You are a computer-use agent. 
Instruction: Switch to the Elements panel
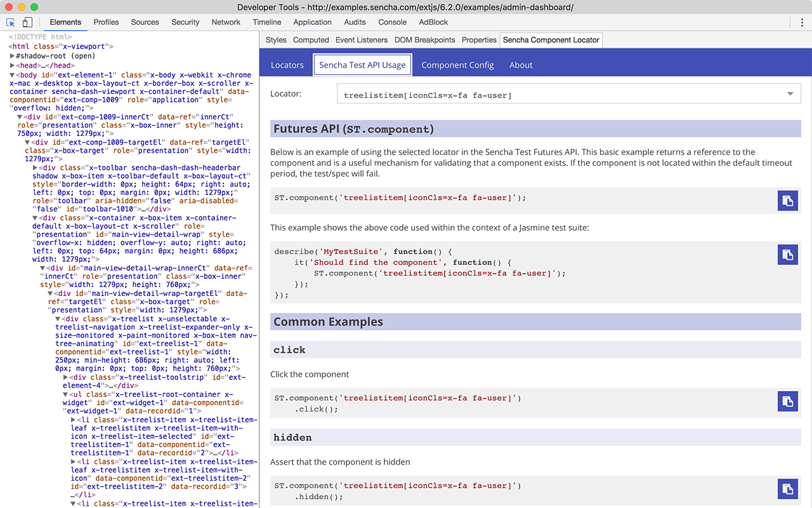(65, 22)
